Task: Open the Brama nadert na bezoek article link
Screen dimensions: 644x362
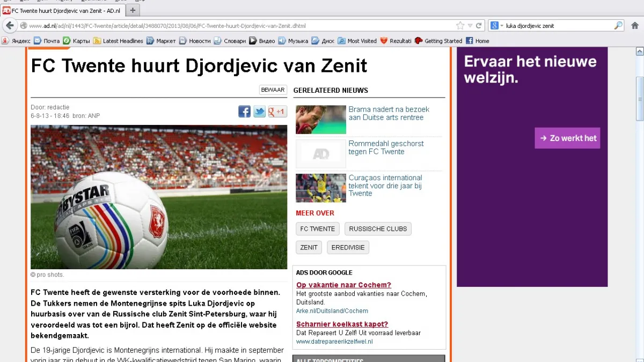Action: [x=389, y=113]
